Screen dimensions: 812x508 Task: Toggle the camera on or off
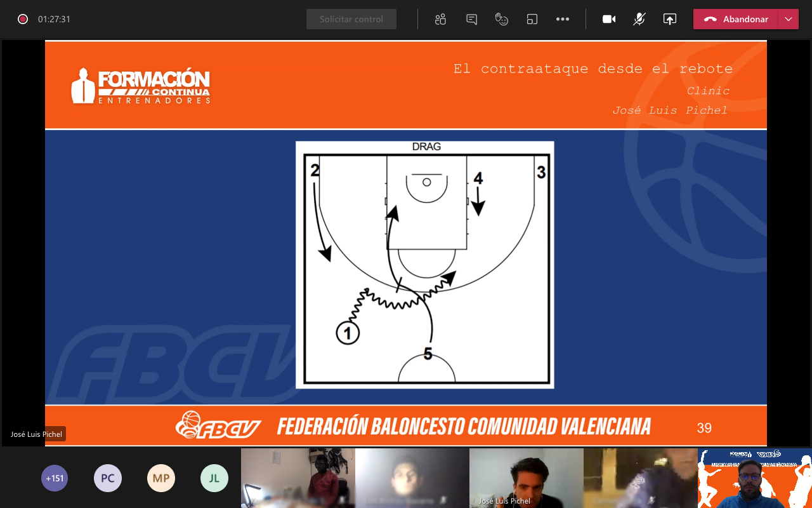pyautogui.click(x=609, y=19)
